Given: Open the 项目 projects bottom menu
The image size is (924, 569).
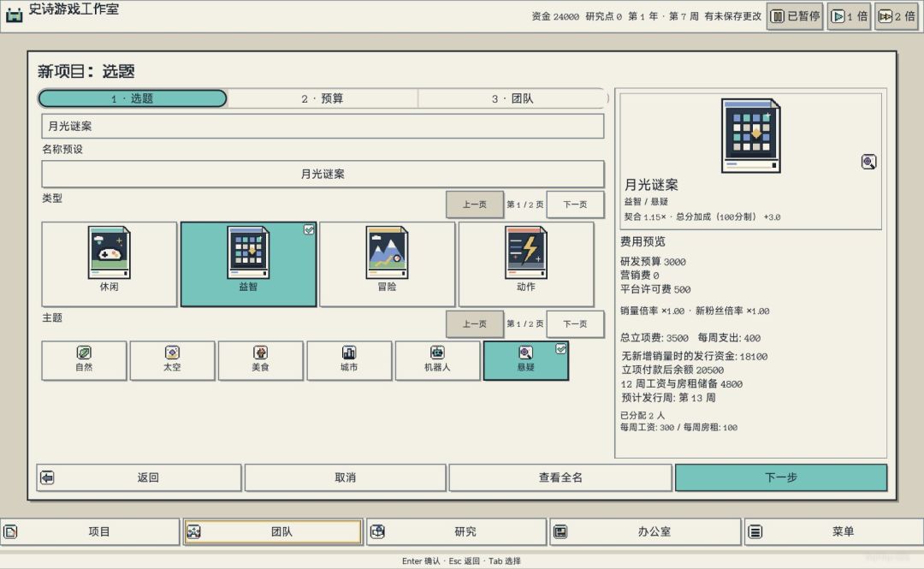Looking at the screenshot, I should tap(90, 532).
